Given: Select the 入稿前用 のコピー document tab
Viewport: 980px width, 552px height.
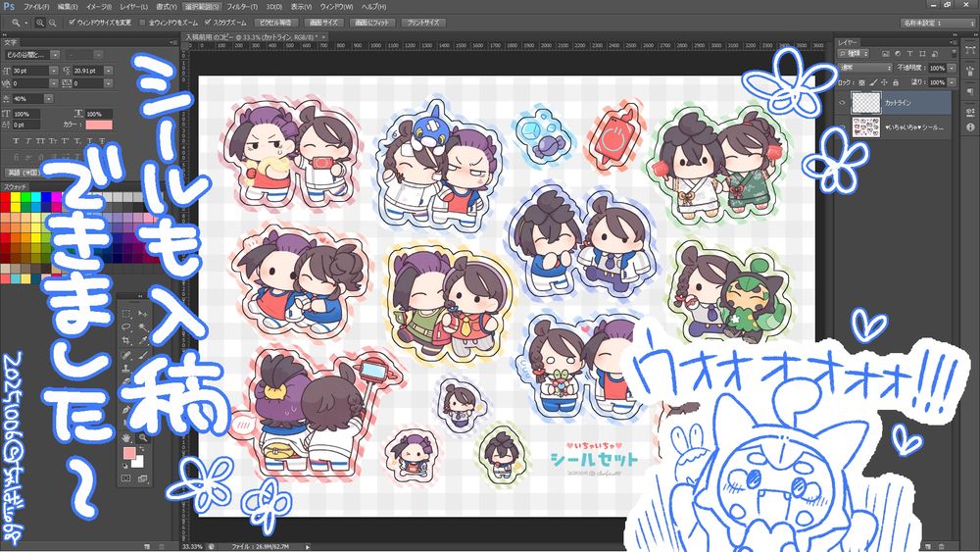Looking at the screenshot, I should (253, 37).
